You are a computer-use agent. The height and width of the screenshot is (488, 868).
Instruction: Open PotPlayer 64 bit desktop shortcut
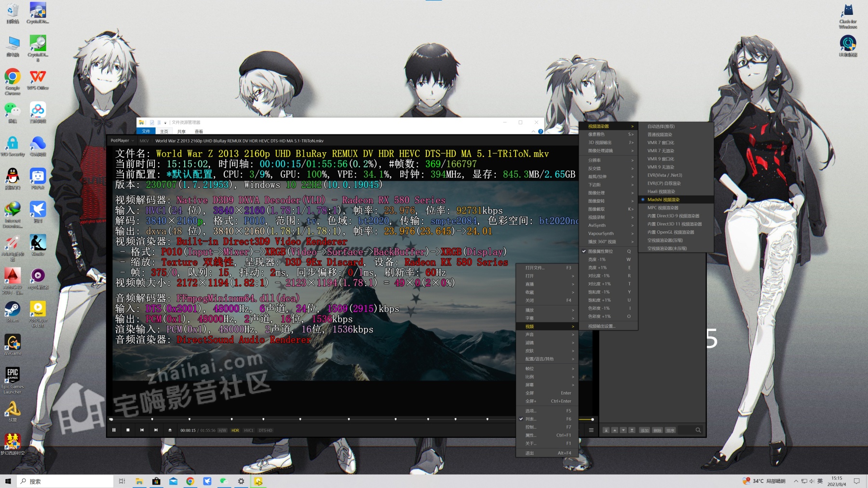click(x=38, y=314)
